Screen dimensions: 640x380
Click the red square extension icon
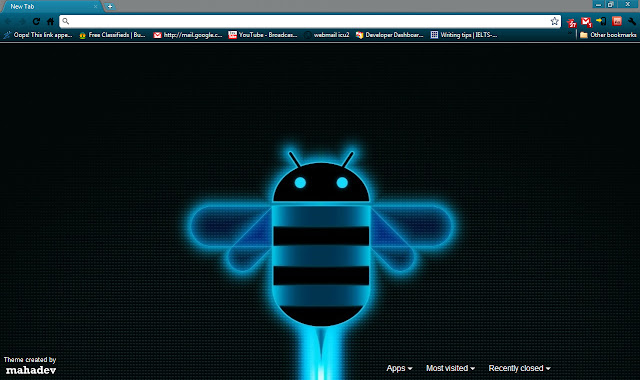coord(617,21)
